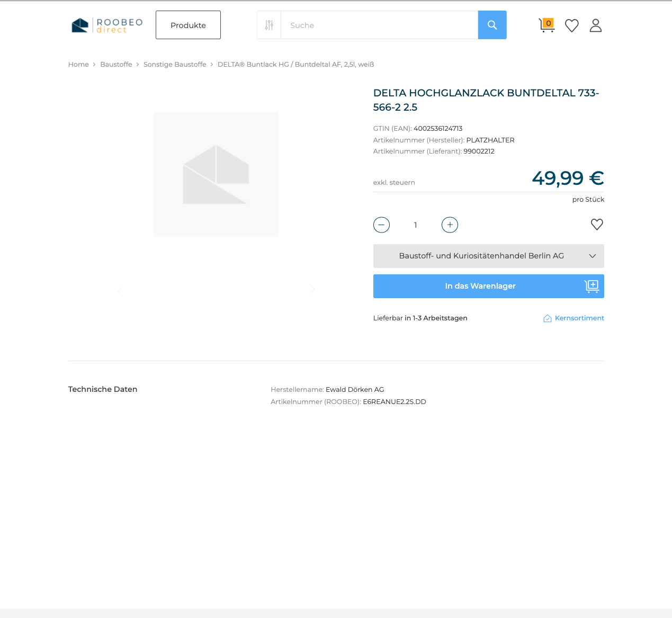This screenshot has height=618, width=672.
Task: Click the product placeholder image
Action: coord(216,174)
